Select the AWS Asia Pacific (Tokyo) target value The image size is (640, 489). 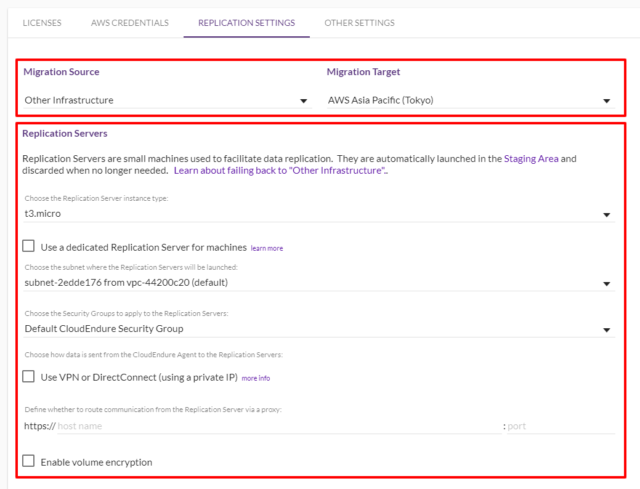coord(381,100)
